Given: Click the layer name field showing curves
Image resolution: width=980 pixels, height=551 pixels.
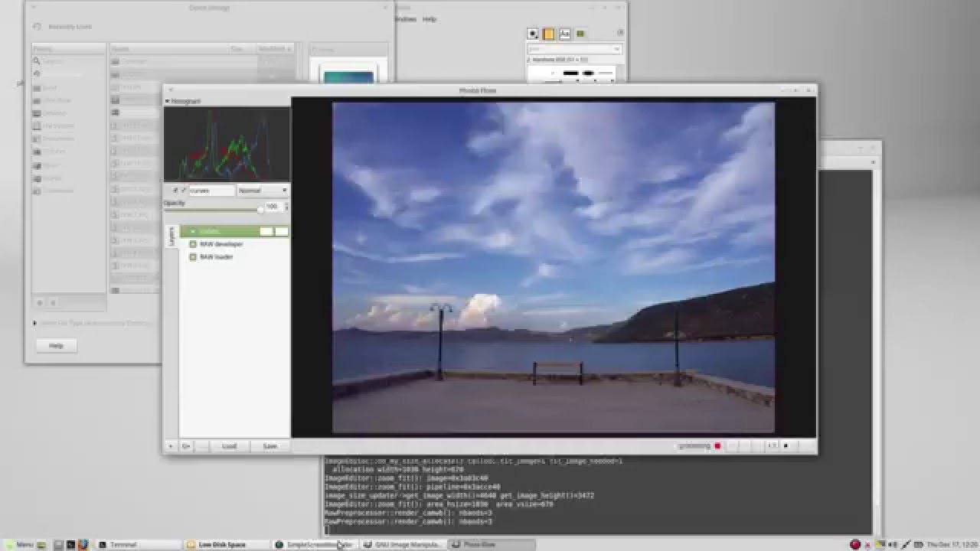Looking at the screenshot, I should point(211,190).
